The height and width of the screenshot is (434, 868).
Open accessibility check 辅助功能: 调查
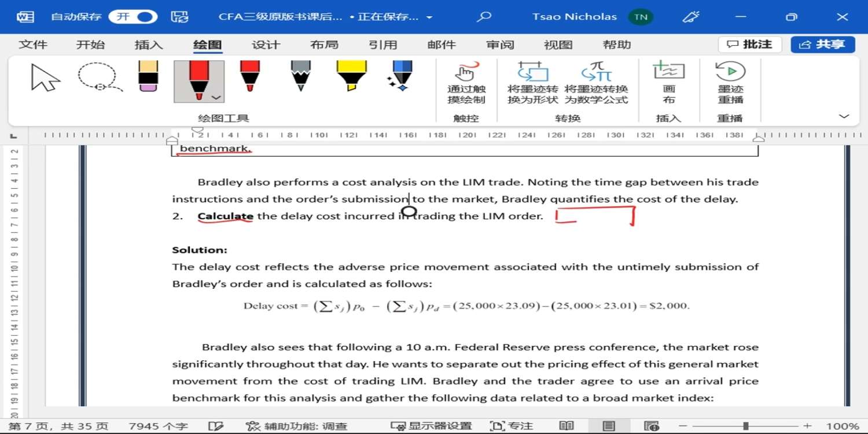tap(297, 426)
